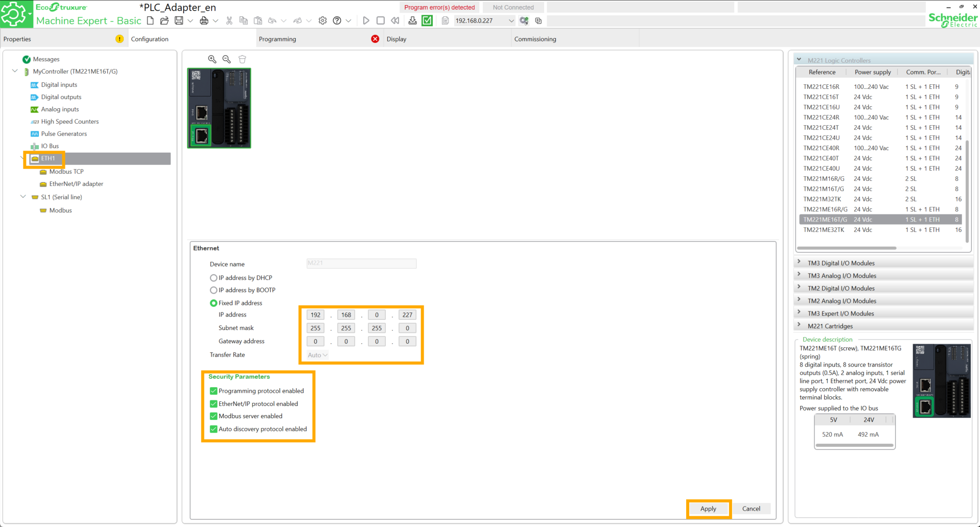Disable Auto discovery protocol checkbox
The height and width of the screenshot is (527, 980).
tap(214, 429)
